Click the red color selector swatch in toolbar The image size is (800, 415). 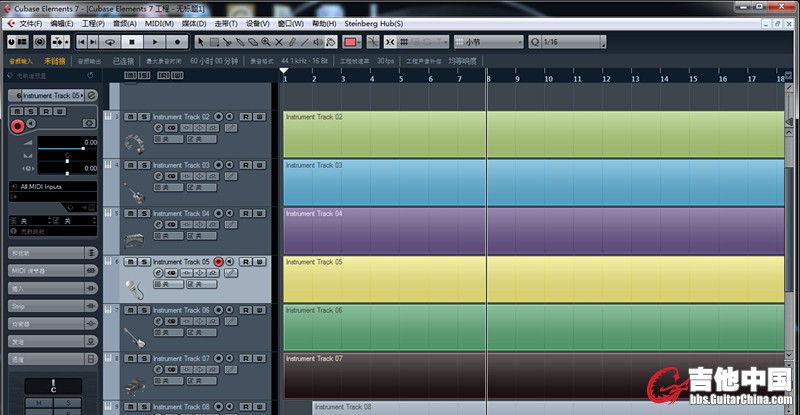click(350, 42)
